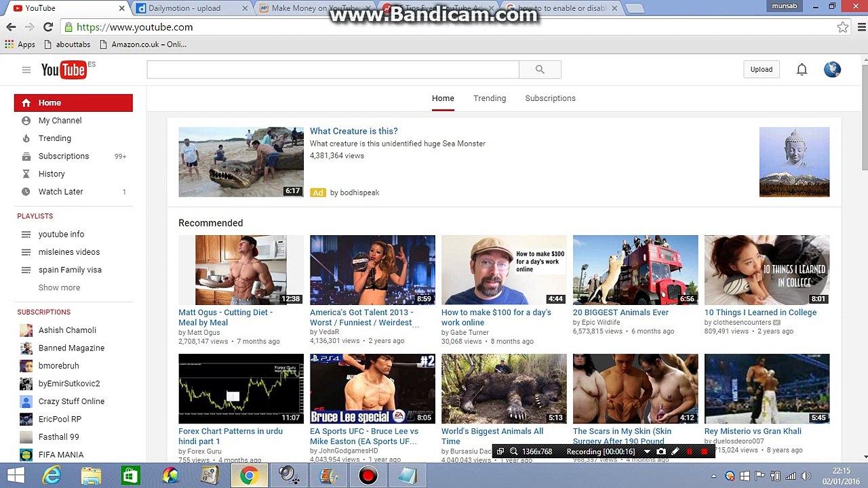Play the '$100 for a day's work' thumbnail

[x=504, y=270]
